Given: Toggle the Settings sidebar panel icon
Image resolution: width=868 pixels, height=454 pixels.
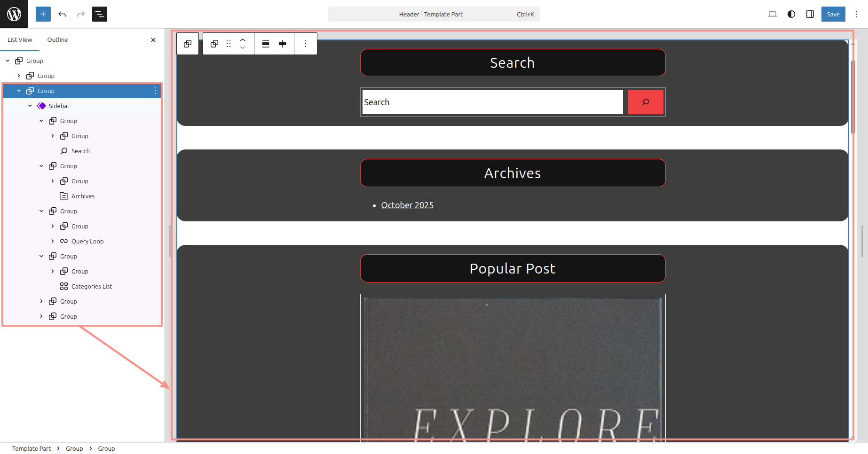Looking at the screenshot, I should click(x=810, y=14).
